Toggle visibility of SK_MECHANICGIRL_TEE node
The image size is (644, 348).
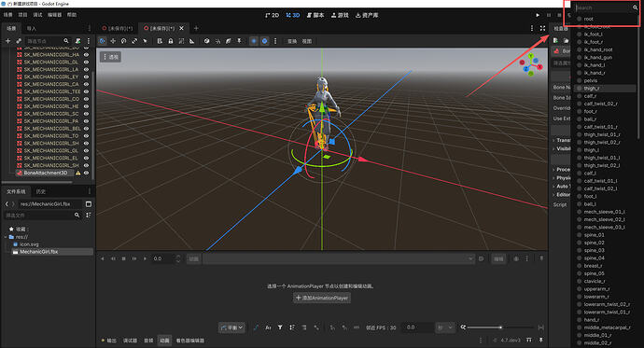tap(86, 91)
